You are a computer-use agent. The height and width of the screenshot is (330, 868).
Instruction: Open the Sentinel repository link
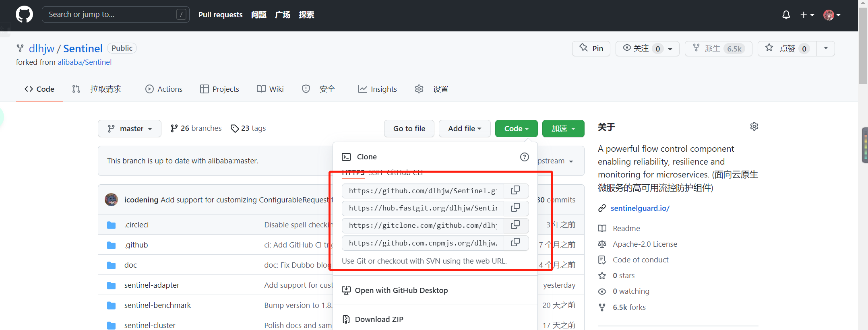coord(83,49)
